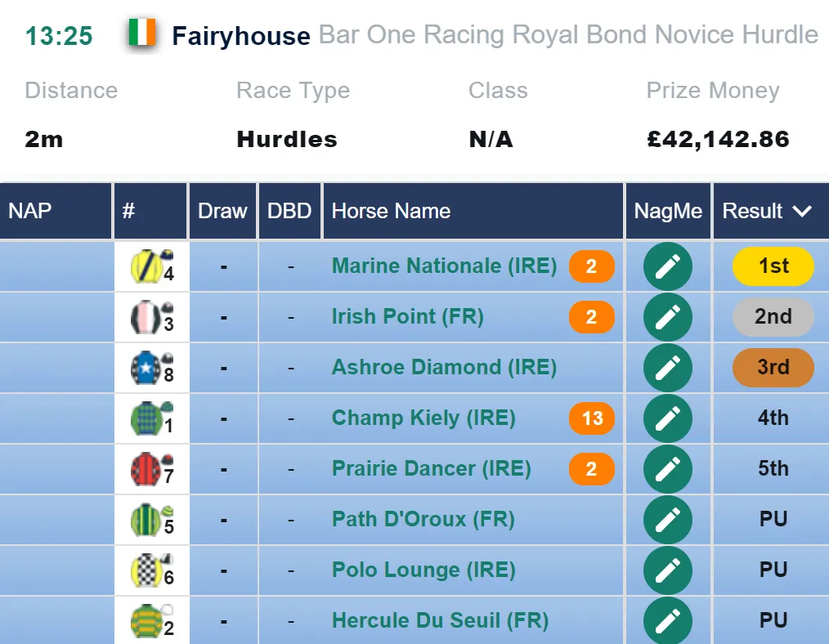
Task: Expand the Result column dropdown chevron
Action: coord(802,212)
